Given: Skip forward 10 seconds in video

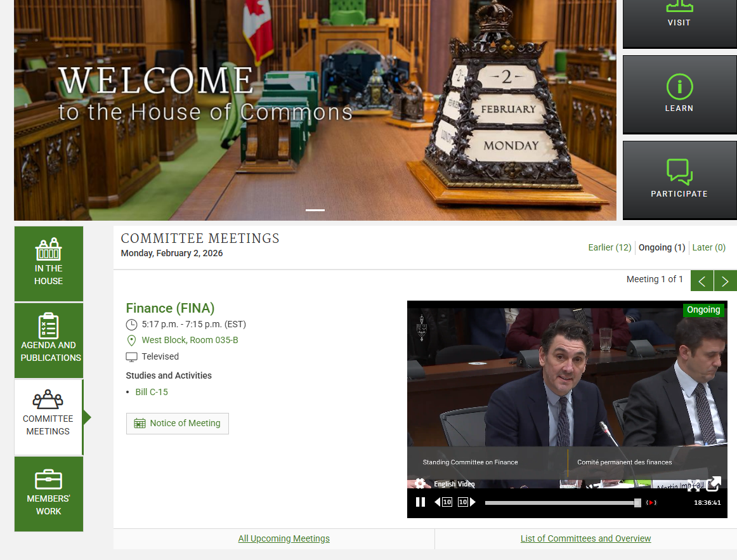Looking at the screenshot, I should coord(466,502).
